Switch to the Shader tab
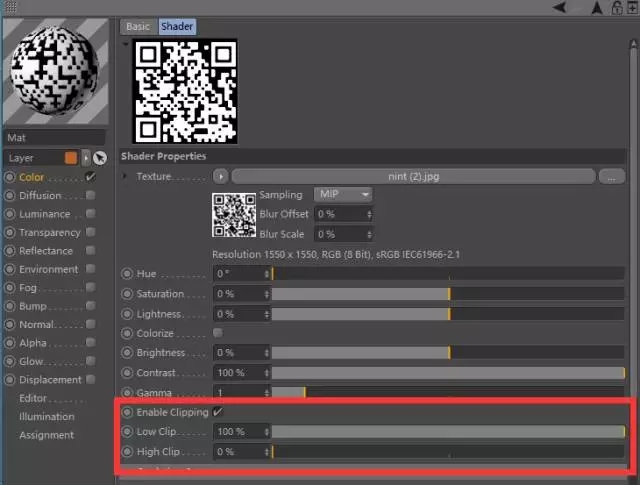Screen dimensions: 640x485 pyautogui.click(x=177, y=27)
